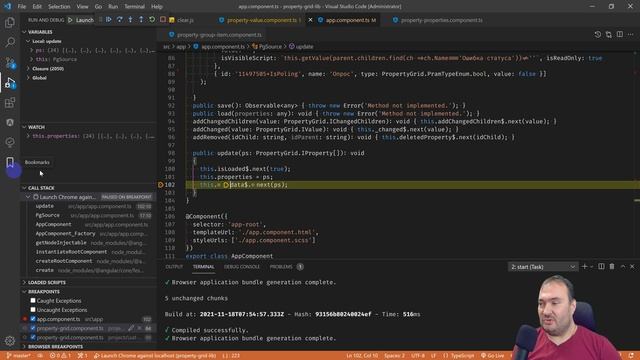Open timeline history icon in editor actions
Viewport: 640px width, 360px height.
point(598,35)
